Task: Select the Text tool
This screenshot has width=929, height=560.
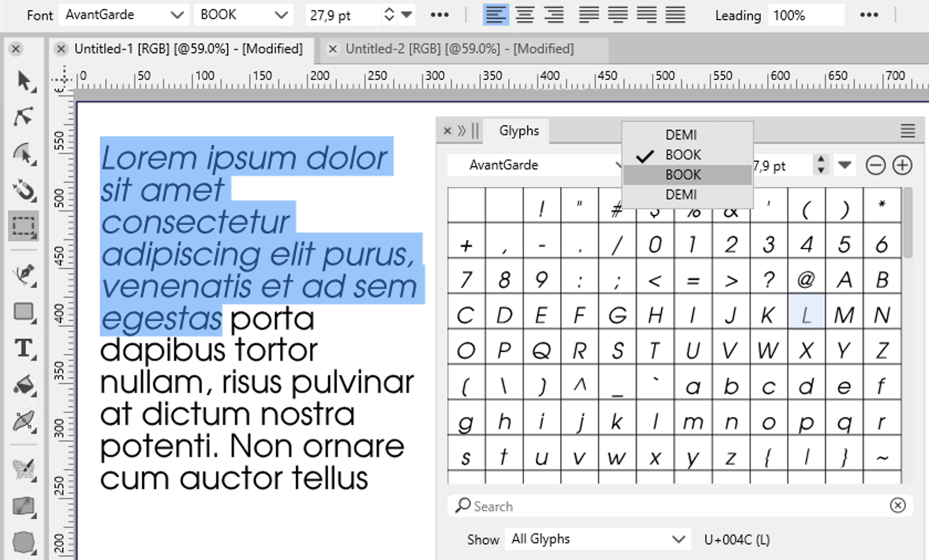Action: [23, 349]
